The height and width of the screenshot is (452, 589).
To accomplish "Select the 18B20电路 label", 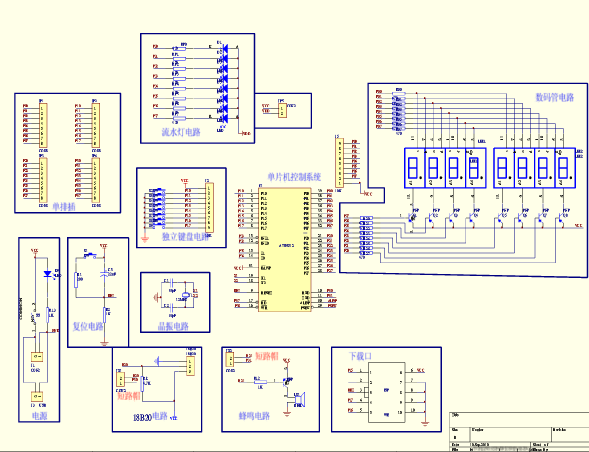I will point(150,416).
